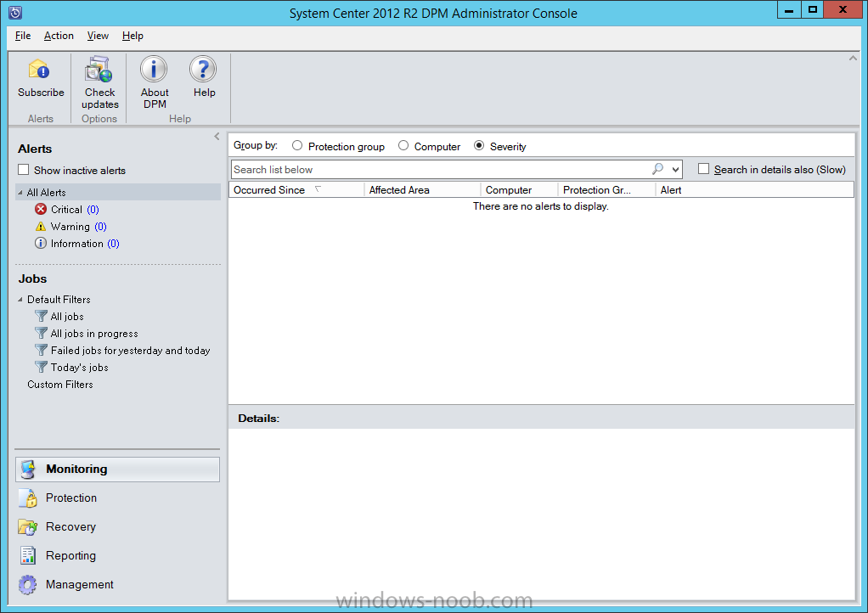Image resolution: width=868 pixels, height=613 pixels.
Task: Minimize the DPM Administrator Console window
Action: [x=789, y=10]
